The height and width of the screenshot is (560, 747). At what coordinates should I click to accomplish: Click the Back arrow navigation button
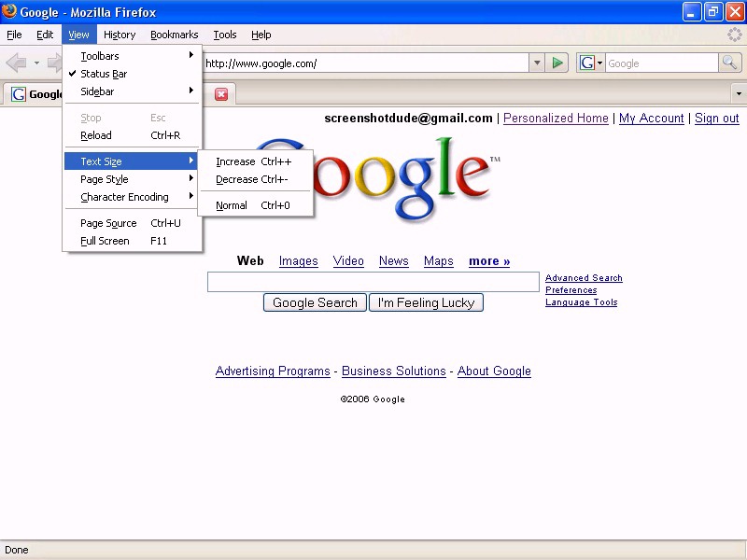pos(16,63)
